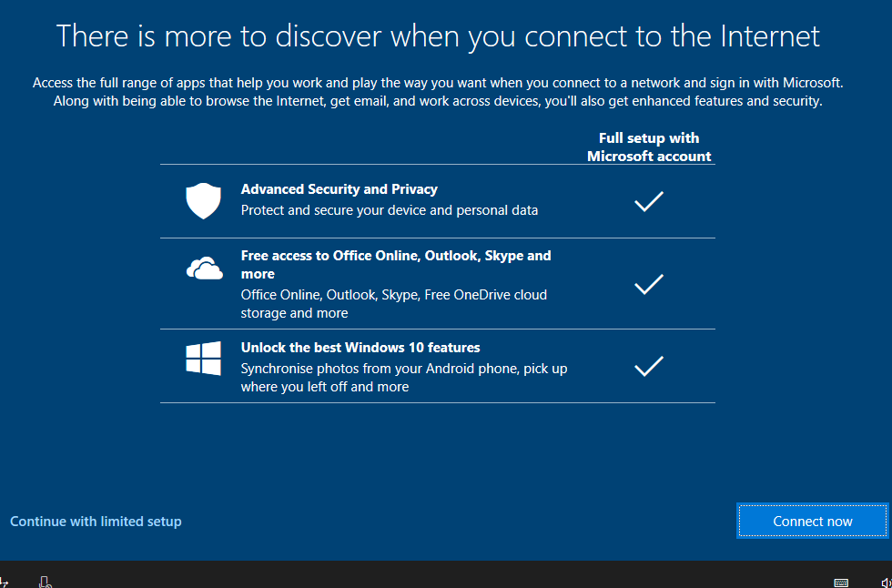Click the Windows logo icon

[x=204, y=359]
